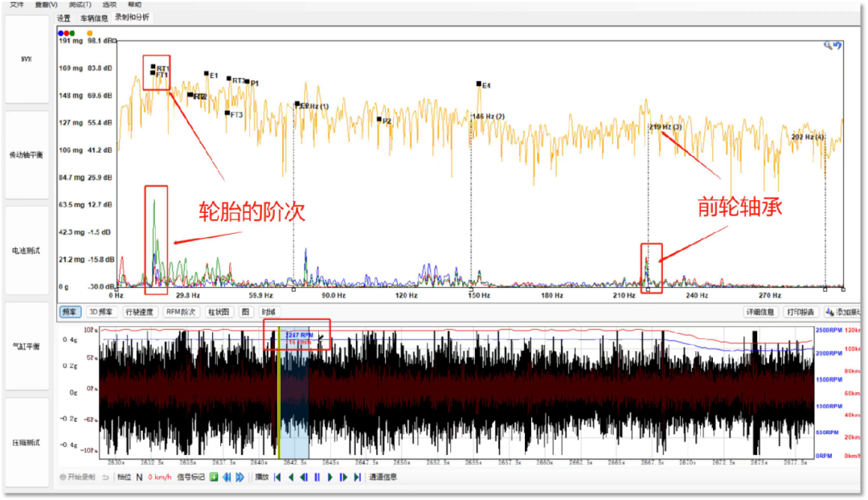
Task: Click the P2 marker on the spectrum
Action: [x=379, y=119]
